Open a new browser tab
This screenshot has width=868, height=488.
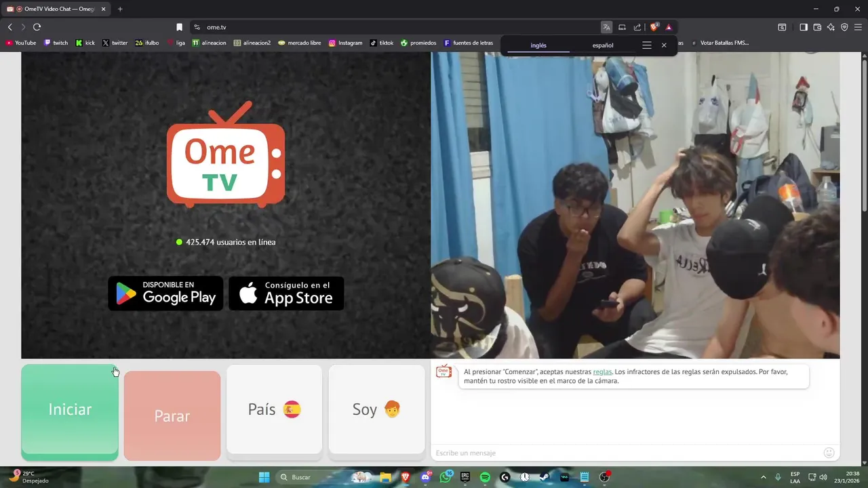[x=120, y=9]
